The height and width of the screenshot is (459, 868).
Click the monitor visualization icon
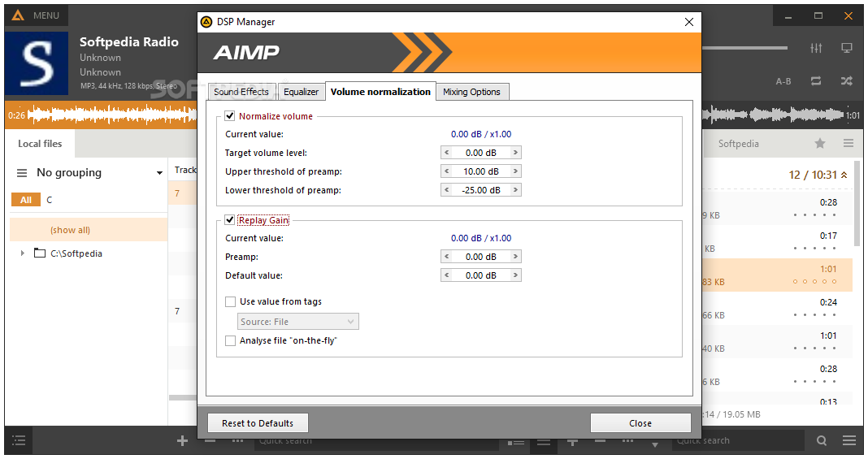(846, 48)
